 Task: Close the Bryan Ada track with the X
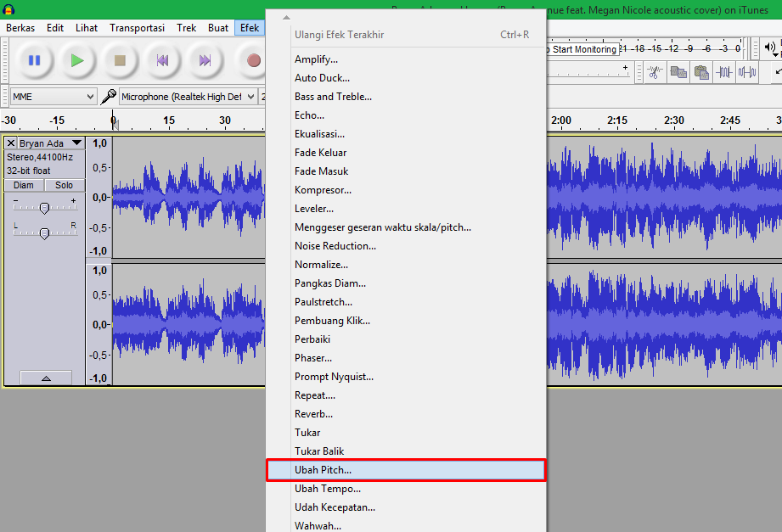(11, 143)
